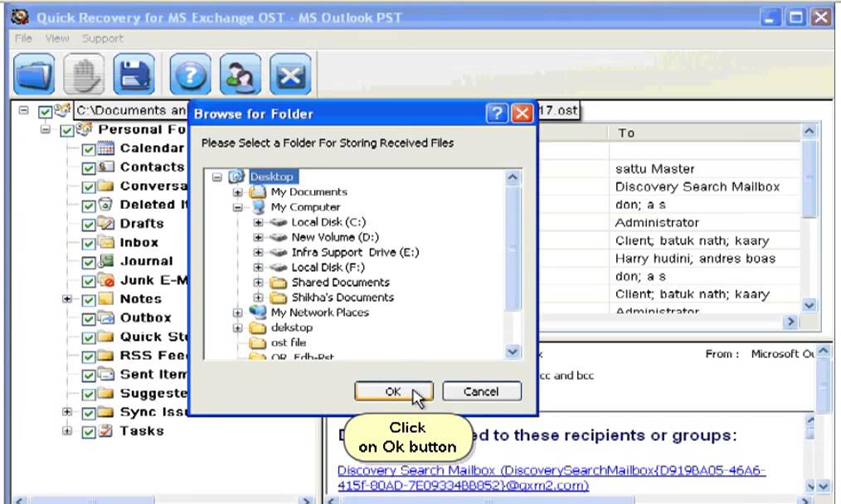This screenshot has height=504, width=841.
Task: Expand Infra Support Drive (E:) node
Action: point(258,252)
